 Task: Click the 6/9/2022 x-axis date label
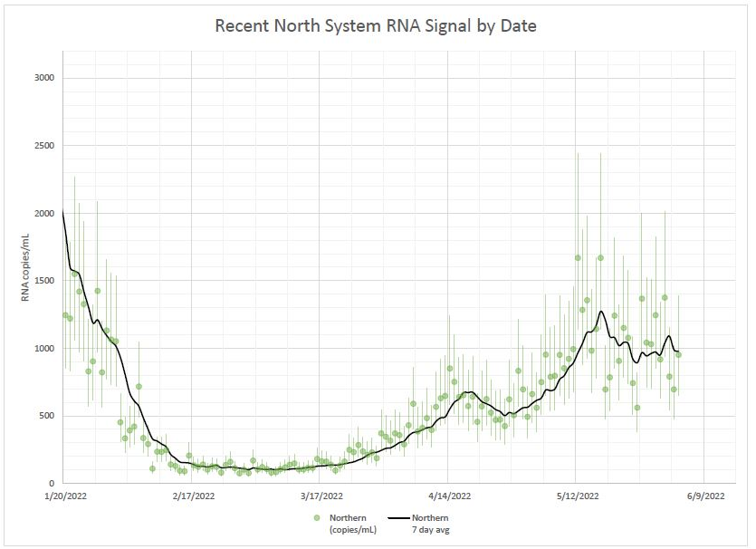pos(703,496)
